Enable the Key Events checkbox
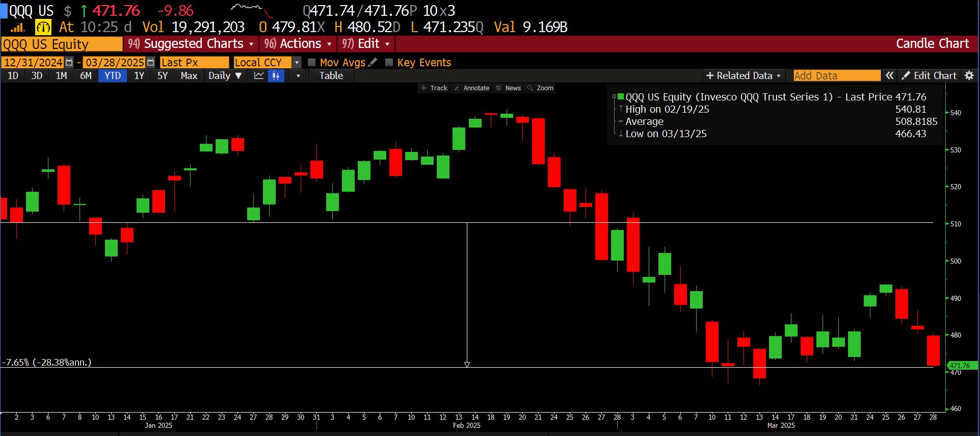980x436 pixels. pyautogui.click(x=389, y=62)
